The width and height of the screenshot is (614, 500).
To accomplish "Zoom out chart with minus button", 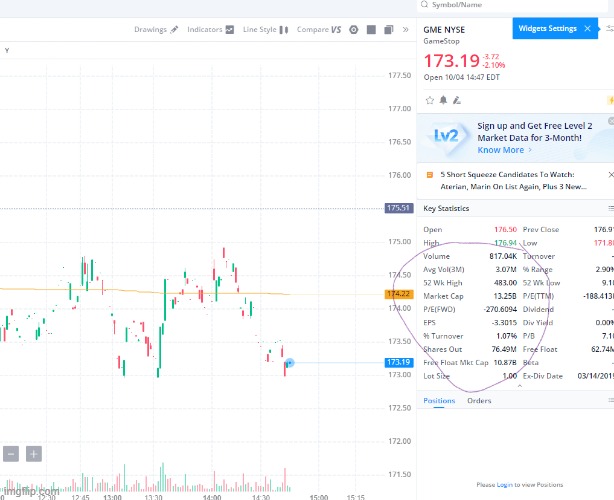I will (x=11, y=454).
